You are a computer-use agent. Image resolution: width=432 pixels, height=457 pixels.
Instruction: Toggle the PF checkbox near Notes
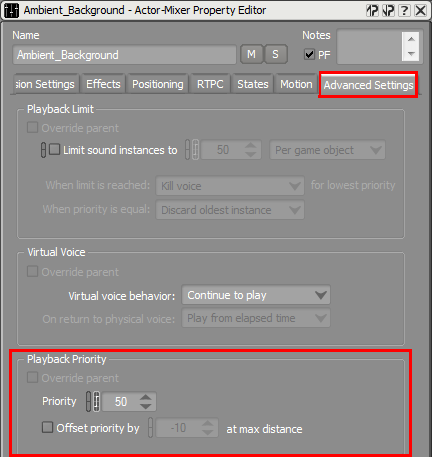click(309, 54)
